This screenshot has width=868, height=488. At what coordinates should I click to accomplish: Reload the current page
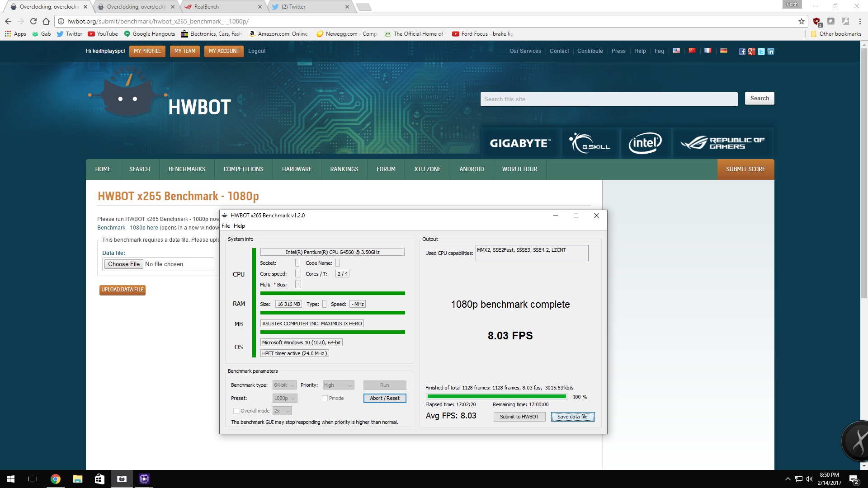[x=33, y=21]
